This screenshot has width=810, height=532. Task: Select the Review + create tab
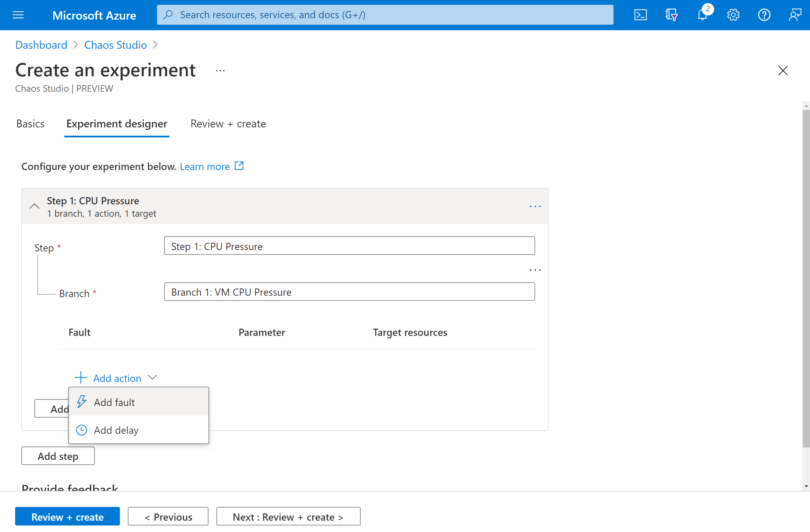[228, 124]
